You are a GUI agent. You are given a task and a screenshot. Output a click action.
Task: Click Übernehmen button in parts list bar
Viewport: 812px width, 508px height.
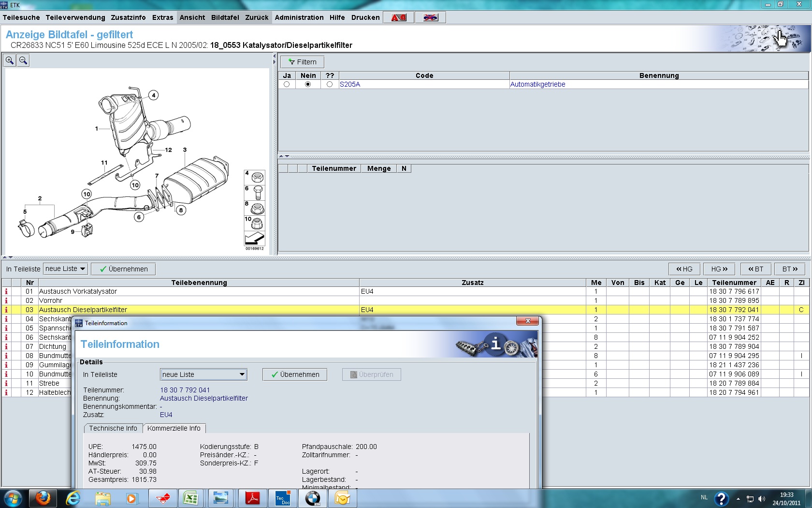(x=123, y=269)
